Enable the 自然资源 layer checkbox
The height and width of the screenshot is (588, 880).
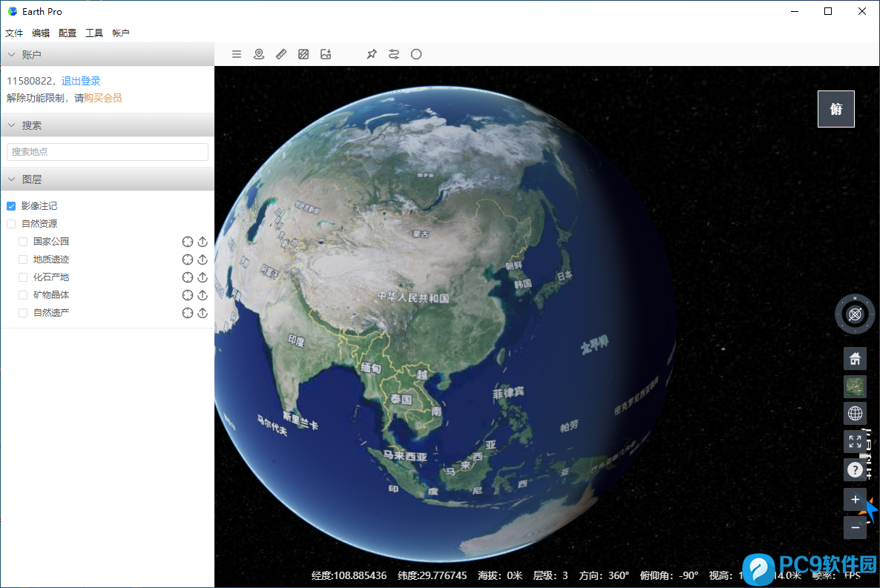coord(11,224)
